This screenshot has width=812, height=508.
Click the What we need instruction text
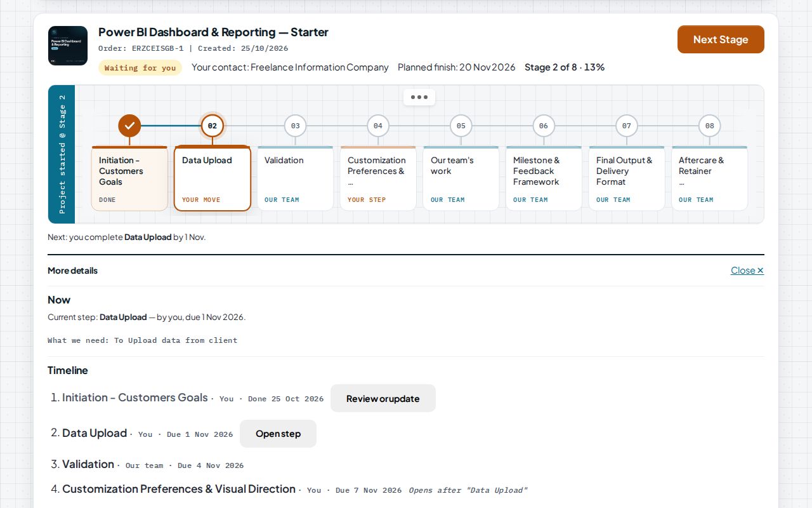[143, 340]
